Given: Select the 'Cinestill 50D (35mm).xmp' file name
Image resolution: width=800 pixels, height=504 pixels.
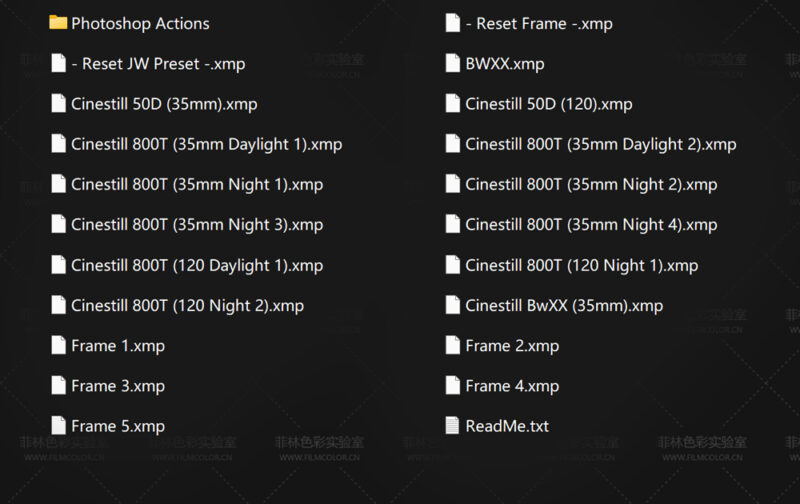Looking at the screenshot, I should click(x=164, y=105).
